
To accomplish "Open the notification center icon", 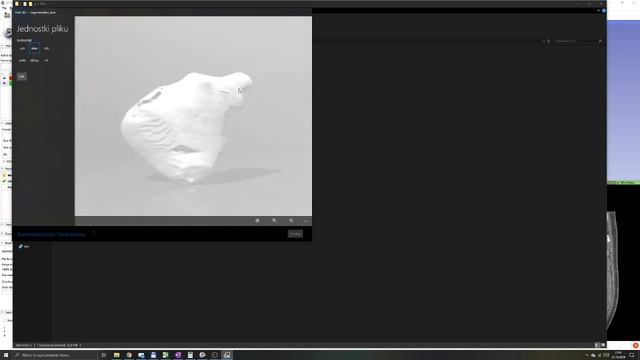I will [x=632, y=356].
